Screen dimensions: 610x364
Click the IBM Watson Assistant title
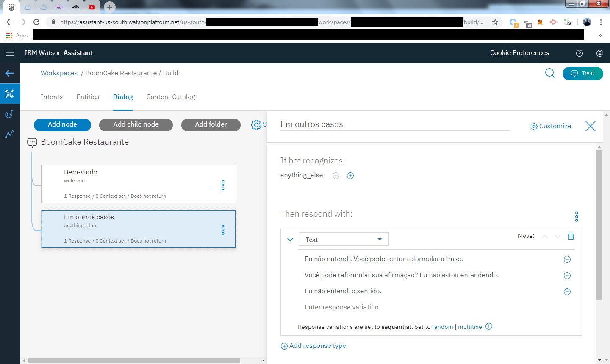tap(58, 53)
